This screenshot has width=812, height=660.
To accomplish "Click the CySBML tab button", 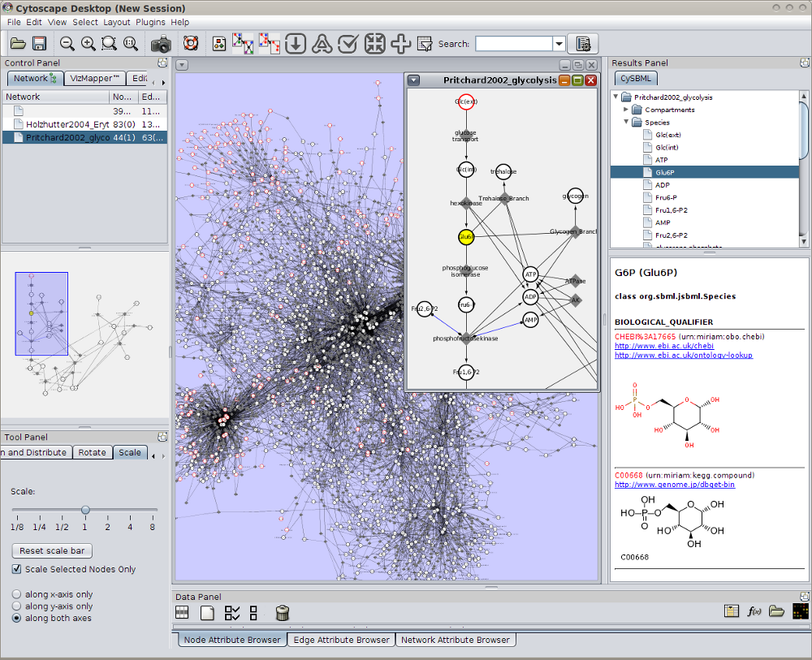I will 636,78.
